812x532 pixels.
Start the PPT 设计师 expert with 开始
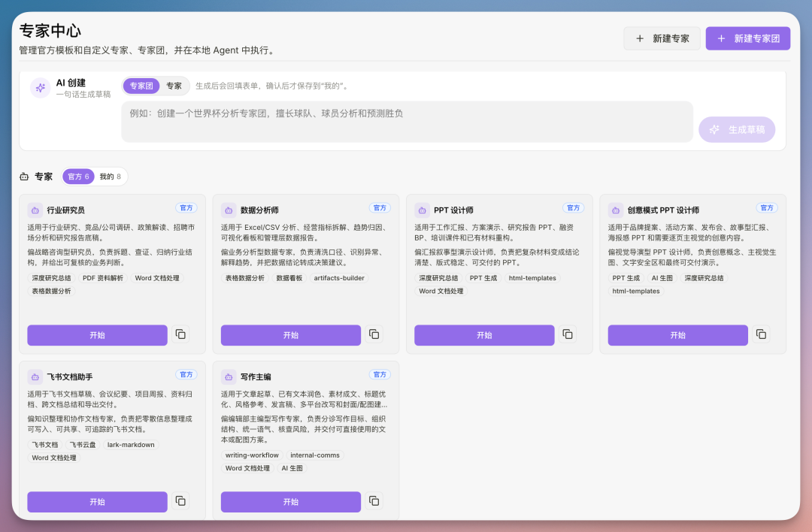pyautogui.click(x=484, y=335)
